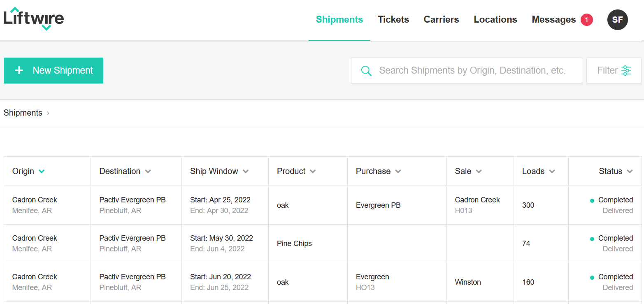This screenshot has width=644, height=304.
Task: Click the Shipments breadcrumb link
Action: (x=23, y=113)
